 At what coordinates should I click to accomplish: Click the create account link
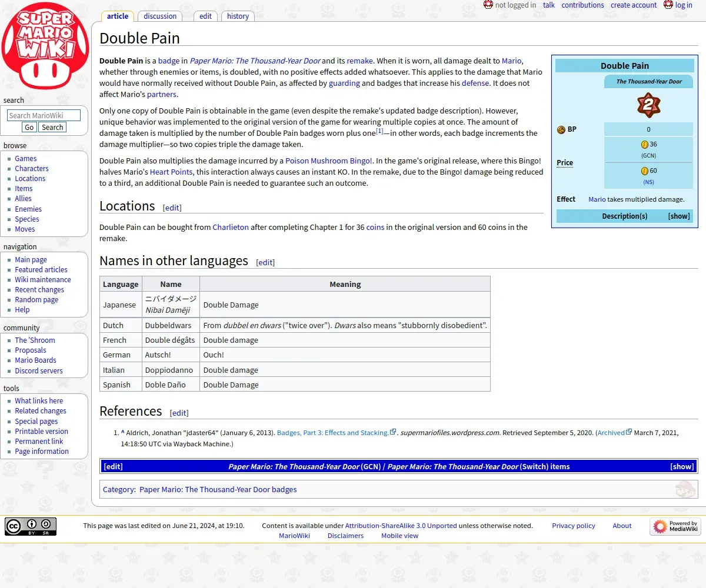[x=634, y=5]
